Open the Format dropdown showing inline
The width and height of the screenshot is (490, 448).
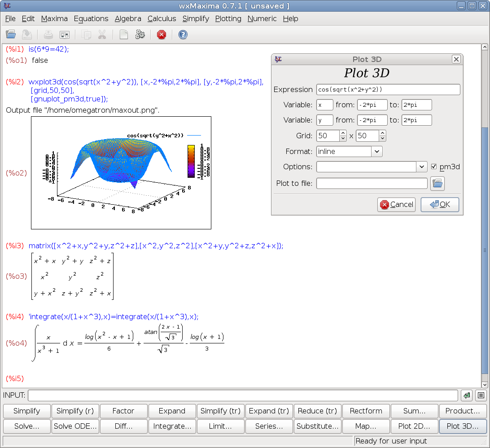click(377, 152)
